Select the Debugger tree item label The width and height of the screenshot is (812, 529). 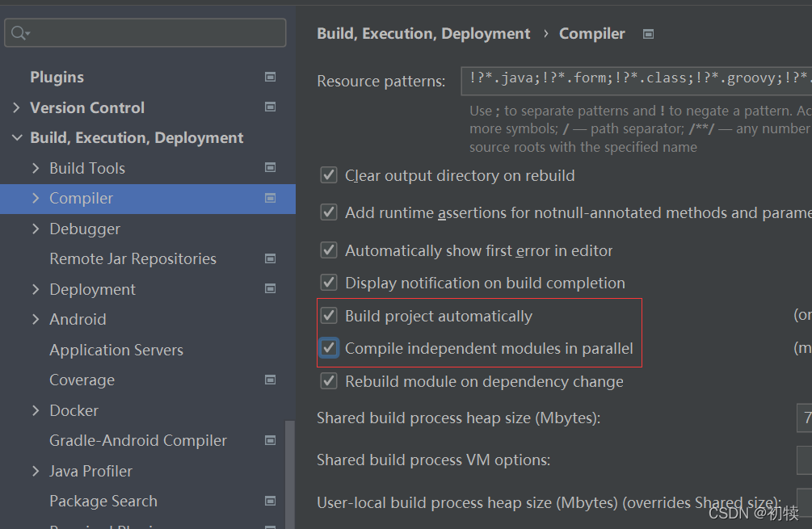coord(85,229)
